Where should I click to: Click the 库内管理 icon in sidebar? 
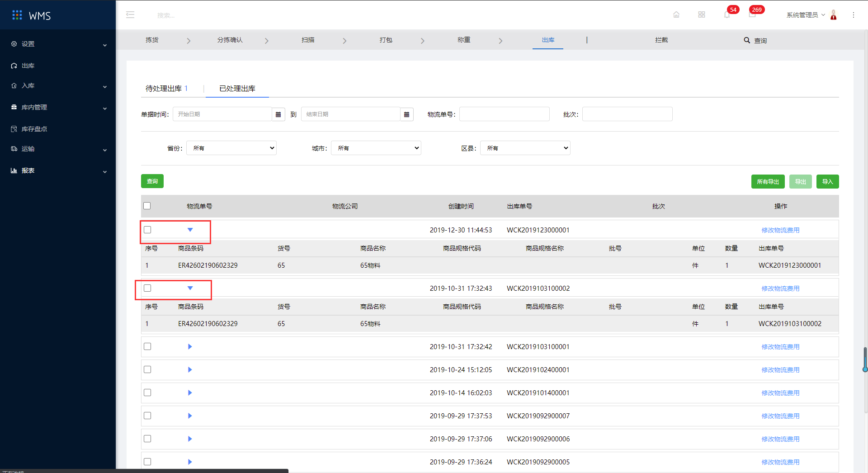(14, 107)
